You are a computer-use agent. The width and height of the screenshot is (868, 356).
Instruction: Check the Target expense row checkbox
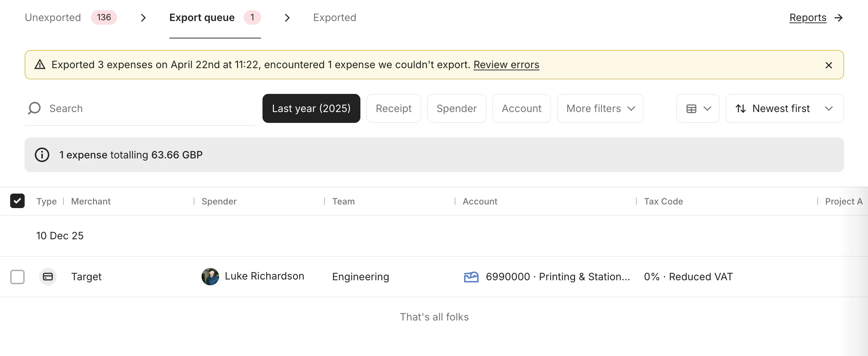[x=17, y=277]
